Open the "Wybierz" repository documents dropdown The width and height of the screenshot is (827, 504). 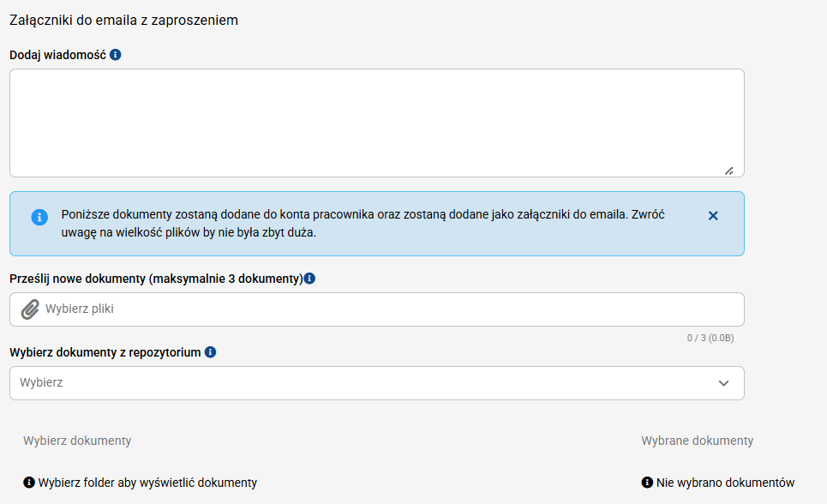click(360, 383)
